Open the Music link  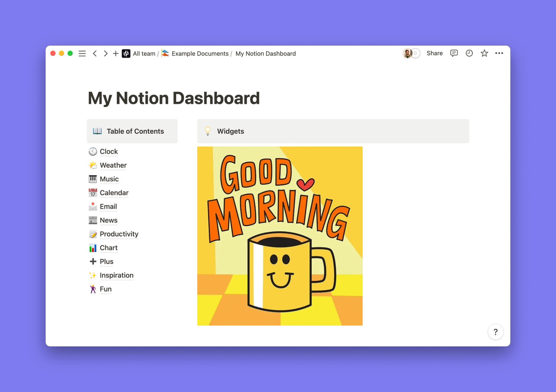(x=109, y=179)
